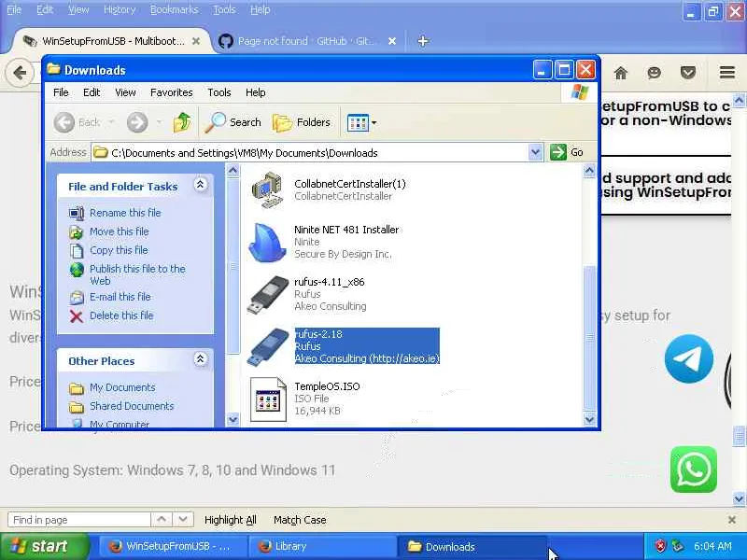Collapse the File and Folder Tasks panel
Viewport: 747px width, 560px height.
(x=201, y=185)
